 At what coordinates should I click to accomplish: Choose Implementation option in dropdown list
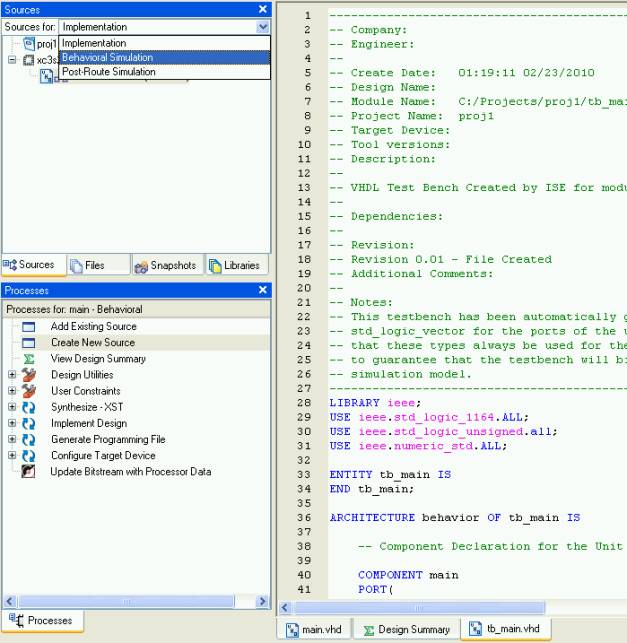point(164,43)
